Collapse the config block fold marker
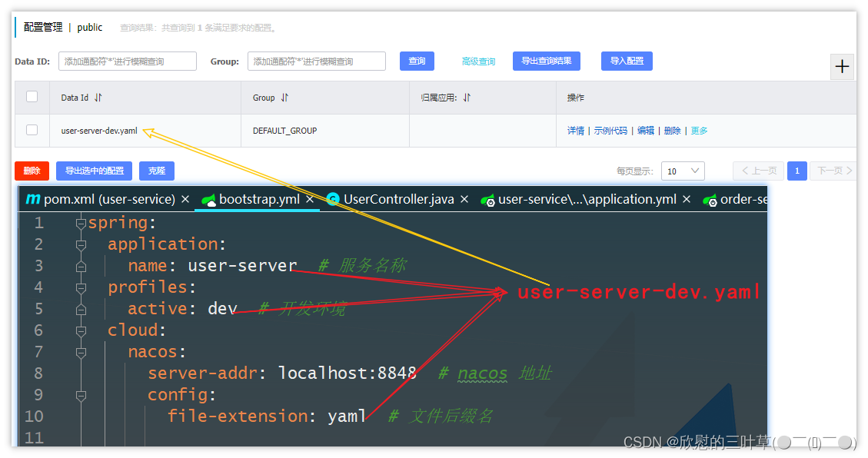 (x=81, y=396)
